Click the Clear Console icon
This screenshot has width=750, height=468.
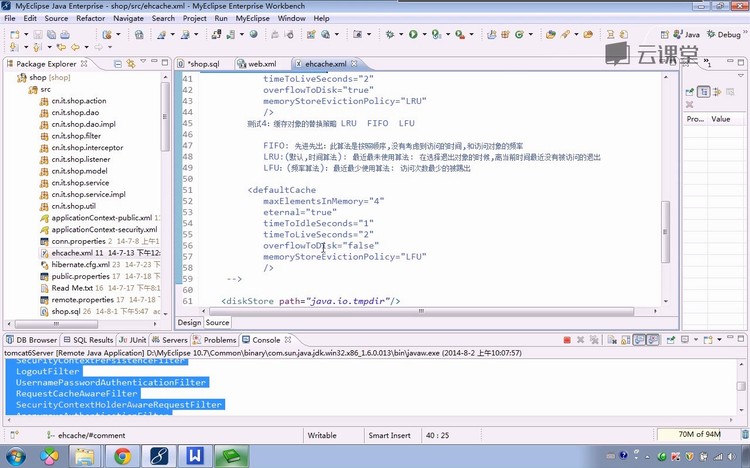pyautogui.click(x=612, y=340)
